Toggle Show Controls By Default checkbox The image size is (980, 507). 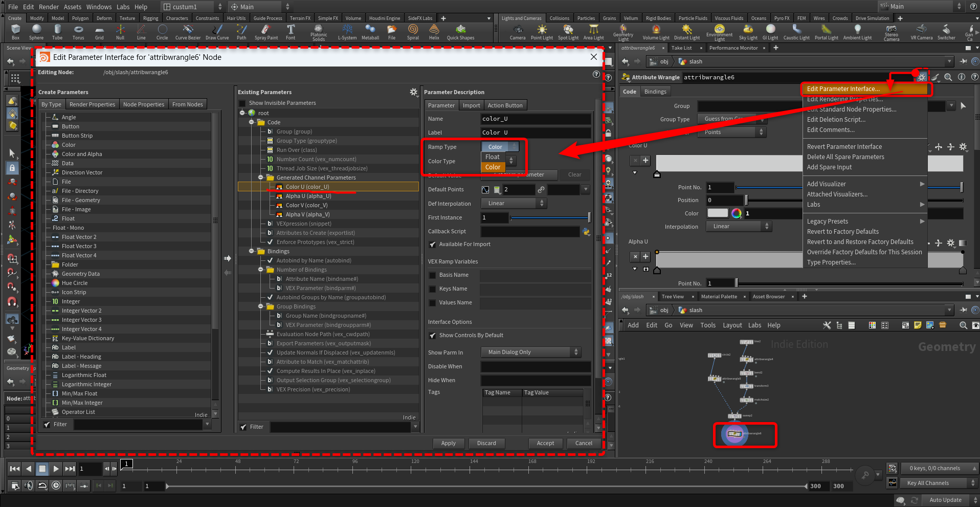[x=432, y=336]
